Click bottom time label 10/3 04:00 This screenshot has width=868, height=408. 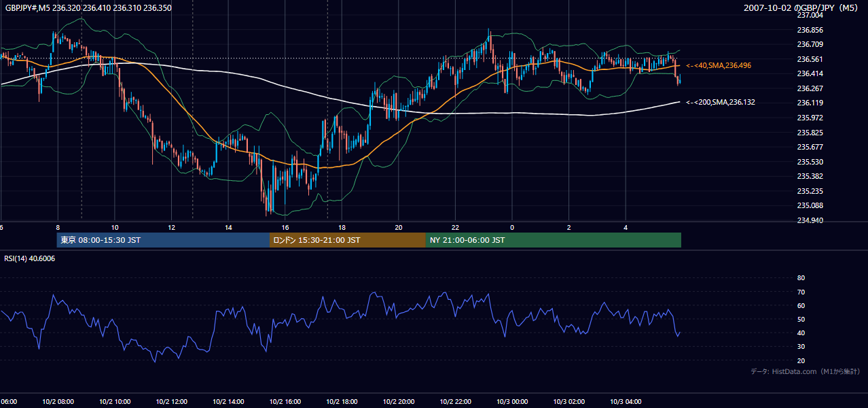[x=626, y=402]
